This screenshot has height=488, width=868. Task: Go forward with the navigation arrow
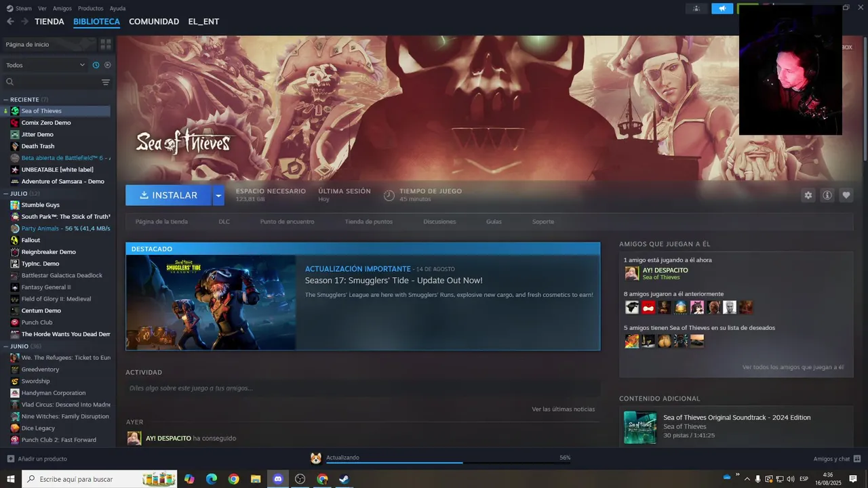tap(24, 22)
